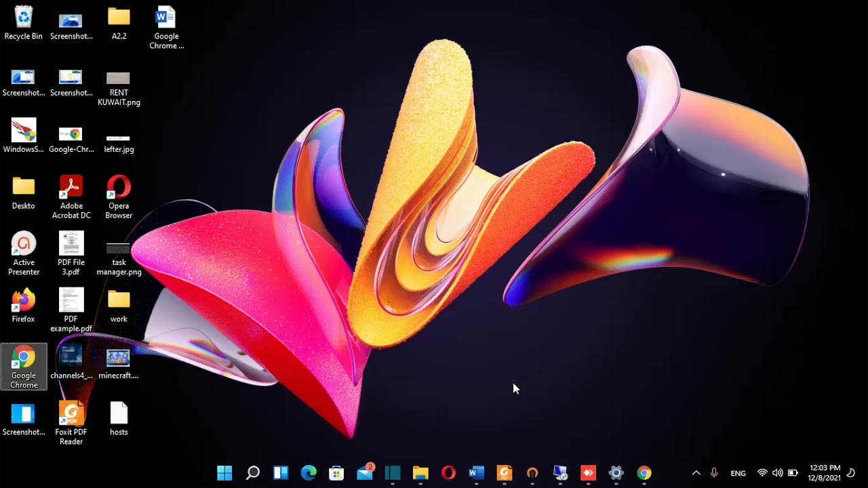
Task: Select the WindowsS... shield icon on desktop
Action: point(23,136)
